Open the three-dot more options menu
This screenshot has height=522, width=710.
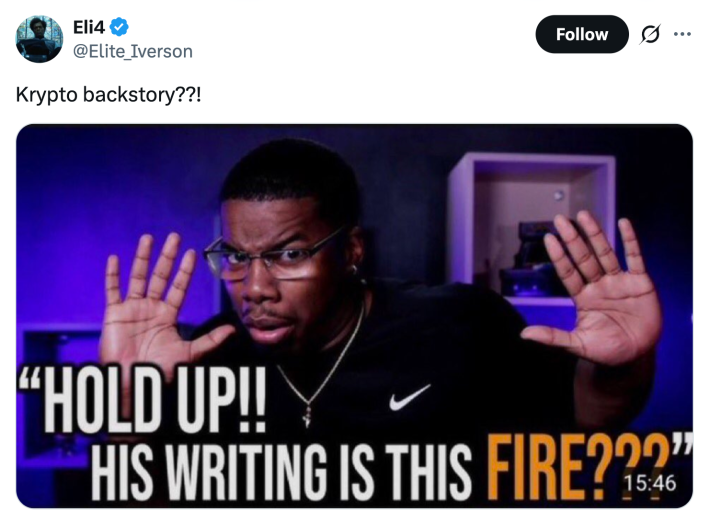click(682, 34)
